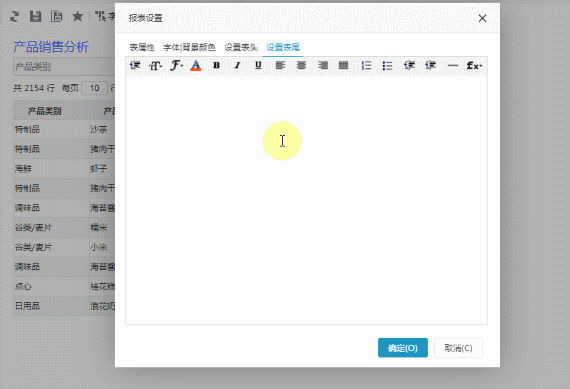
Task: Toggle bold formatting
Action: pos(216,65)
